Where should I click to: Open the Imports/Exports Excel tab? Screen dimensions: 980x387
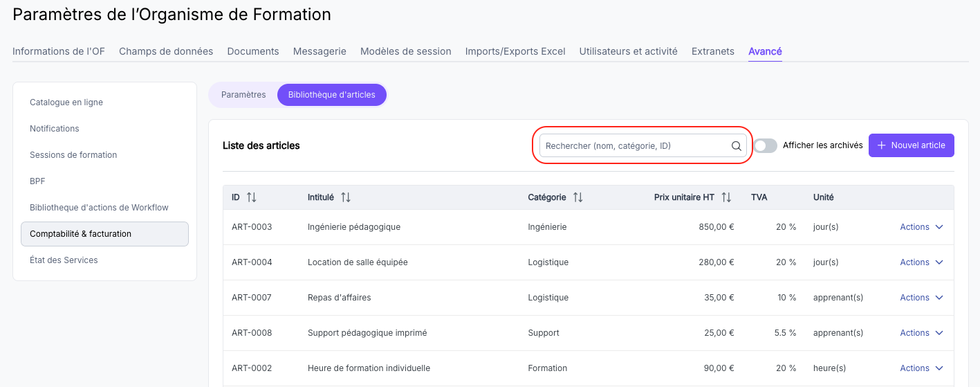[515, 51]
